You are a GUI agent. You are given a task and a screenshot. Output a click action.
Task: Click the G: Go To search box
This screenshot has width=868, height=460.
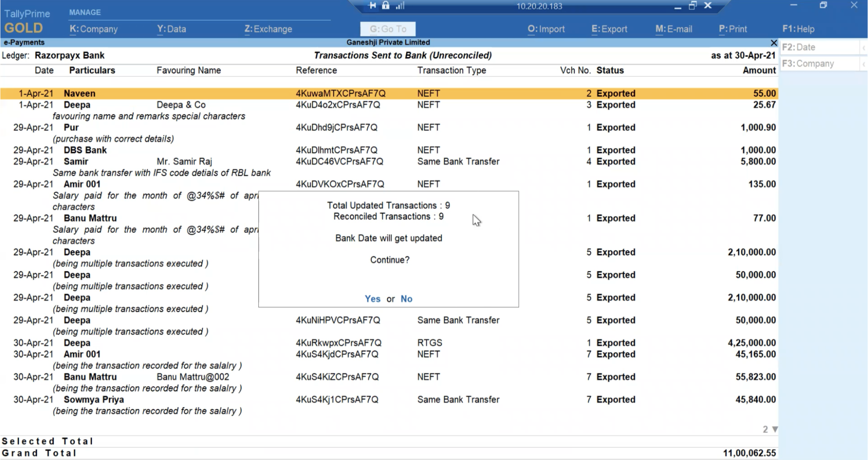pos(388,29)
